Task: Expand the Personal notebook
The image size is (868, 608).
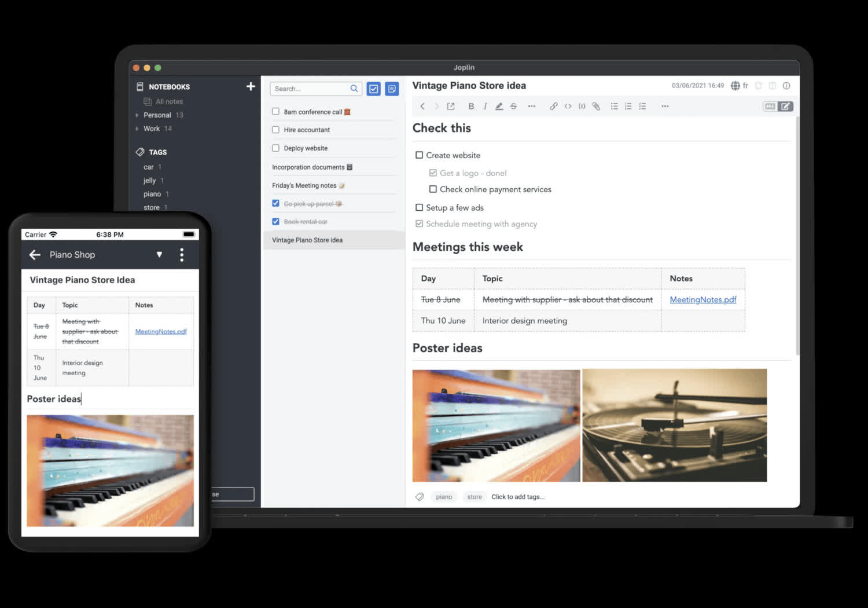Action: pyautogui.click(x=137, y=115)
